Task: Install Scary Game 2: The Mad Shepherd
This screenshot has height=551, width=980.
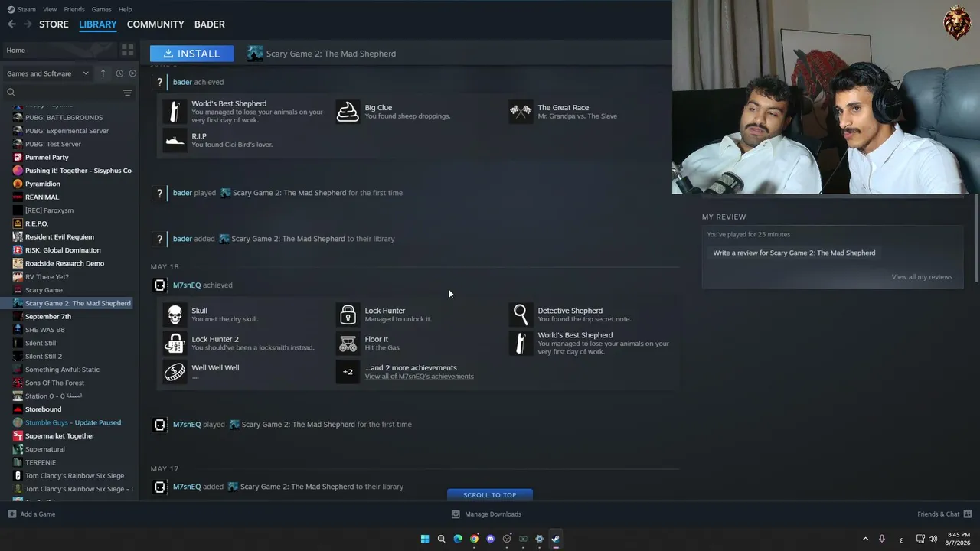Action: [x=191, y=54]
